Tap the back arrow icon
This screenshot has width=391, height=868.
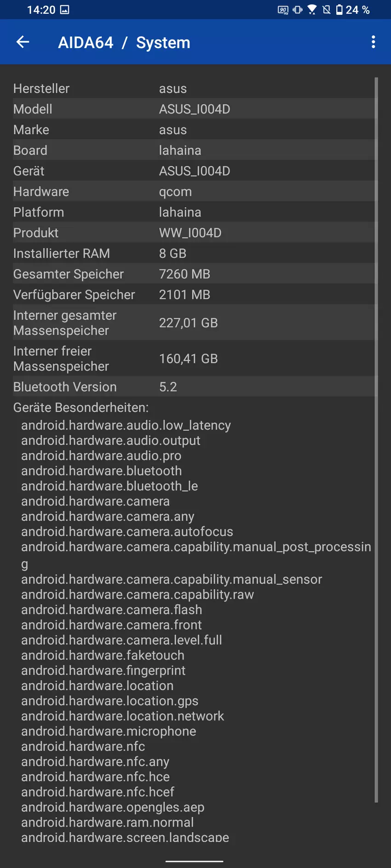point(23,42)
